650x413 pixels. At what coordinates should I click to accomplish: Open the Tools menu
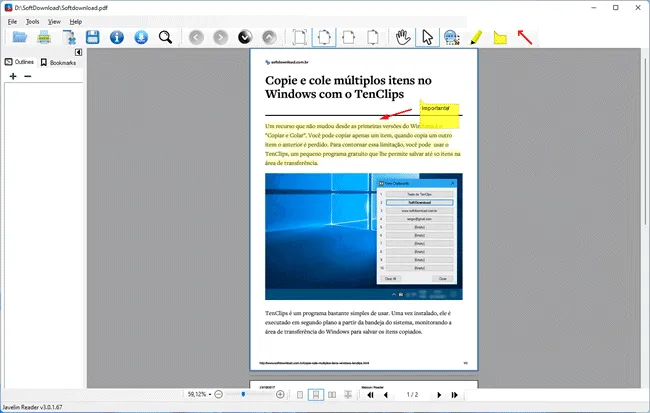32,22
